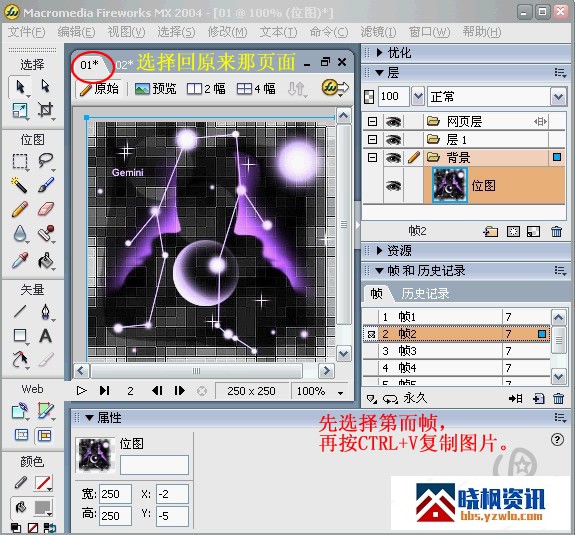
Task: Click the fill color swatch
Action: [x=43, y=508]
